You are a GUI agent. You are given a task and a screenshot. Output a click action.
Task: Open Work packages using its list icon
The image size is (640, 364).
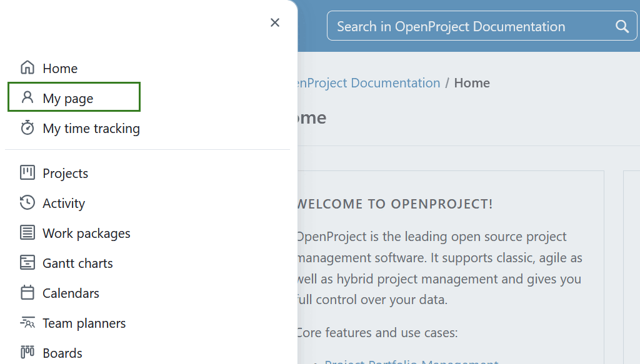point(27,233)
